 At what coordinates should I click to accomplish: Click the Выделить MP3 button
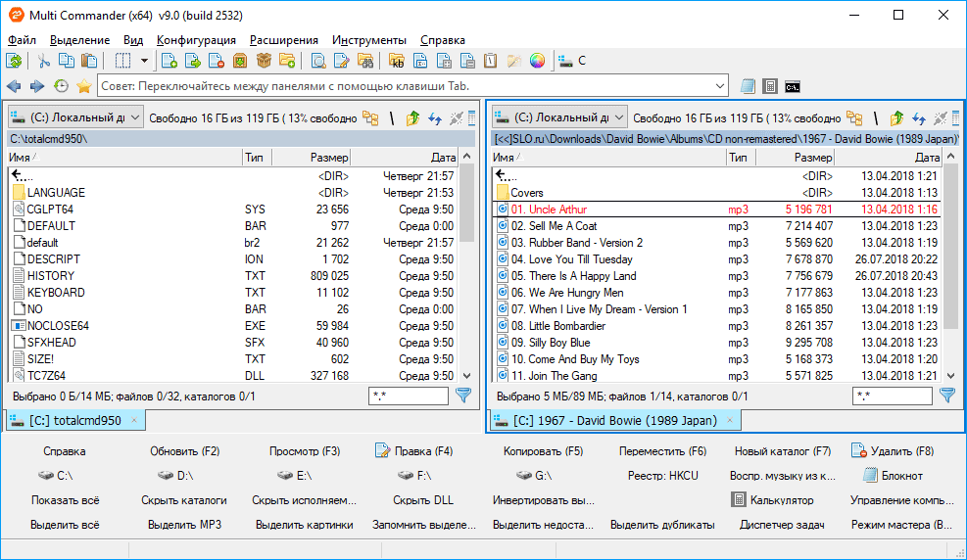point(184,525)
